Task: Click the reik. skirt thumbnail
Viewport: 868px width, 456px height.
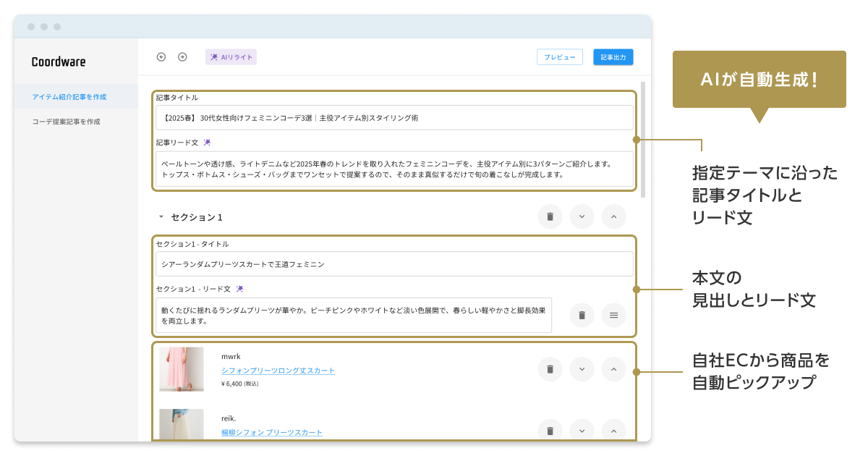Action: [x=182, y=425]
